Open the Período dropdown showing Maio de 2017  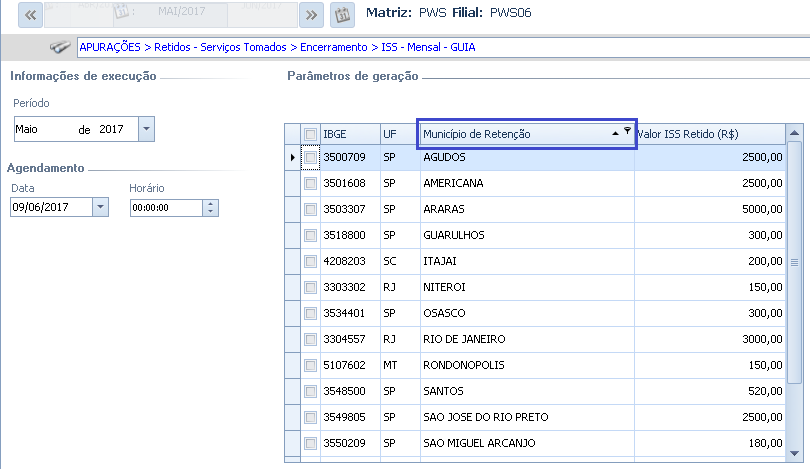147,129
